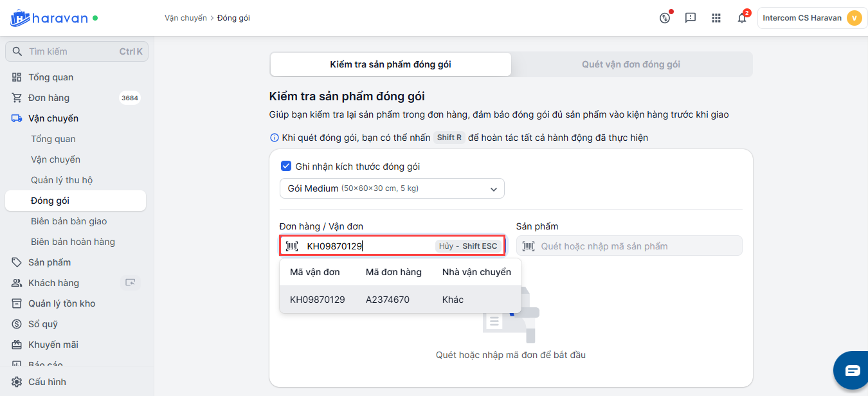
Task: Click the screen icon beside Khách hàng
Action: pos(131,282)
